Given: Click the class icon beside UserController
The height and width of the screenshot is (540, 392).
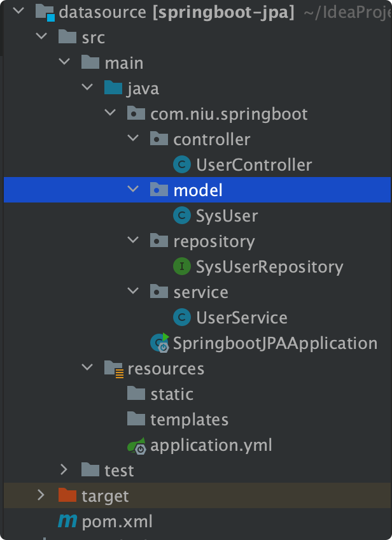Looking at the screenshot, I should (x=182, y=165).
